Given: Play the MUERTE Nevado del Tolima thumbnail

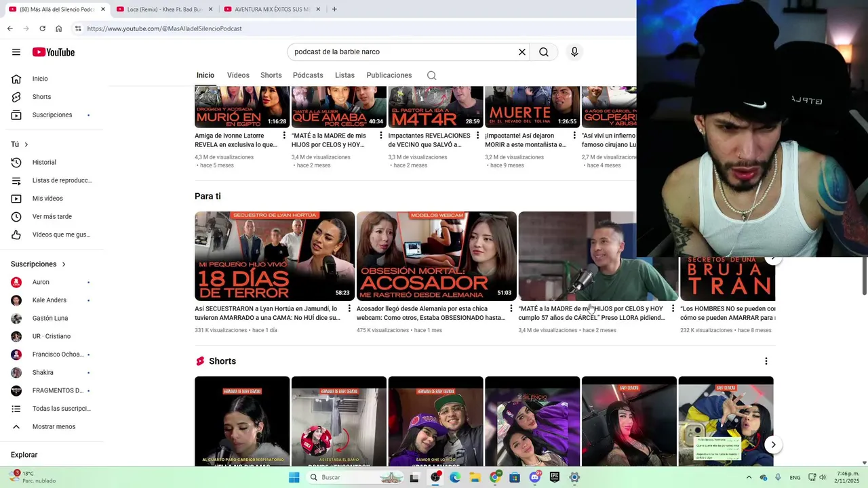Looking at the screenshot, I should pyautogui.click(x=532, y=107).
